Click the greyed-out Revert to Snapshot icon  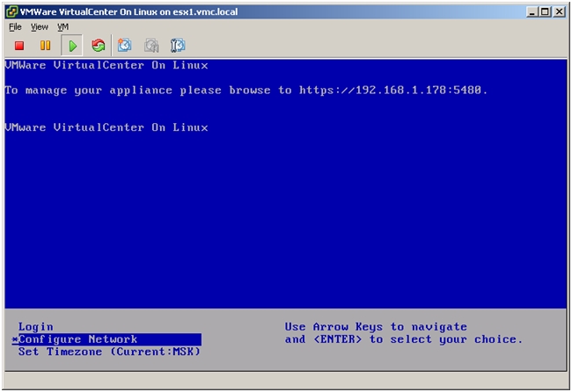[151, 45]
